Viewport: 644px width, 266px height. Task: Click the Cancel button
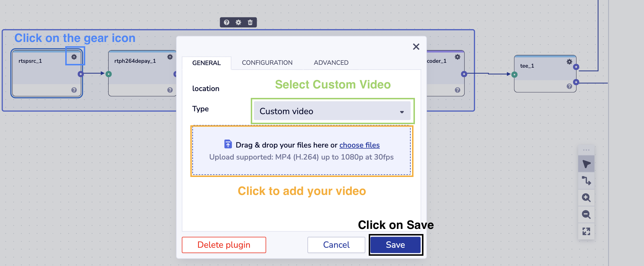336,245
